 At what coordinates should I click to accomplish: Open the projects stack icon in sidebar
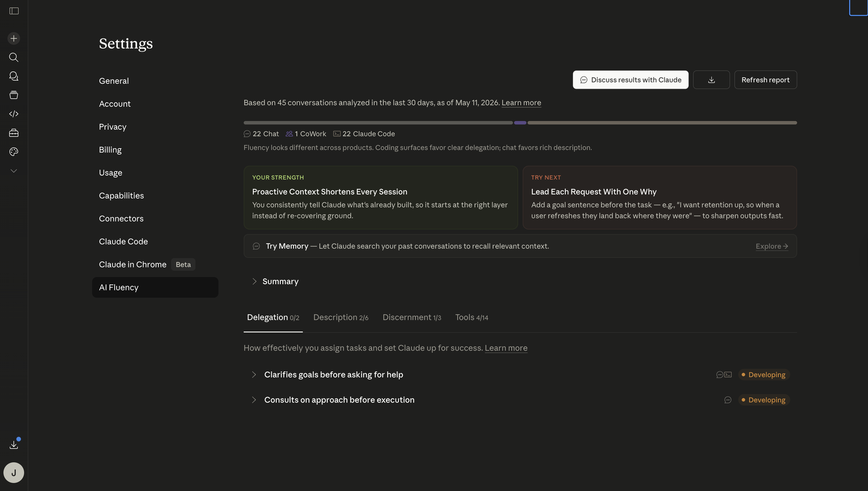(x=14, y=95)
